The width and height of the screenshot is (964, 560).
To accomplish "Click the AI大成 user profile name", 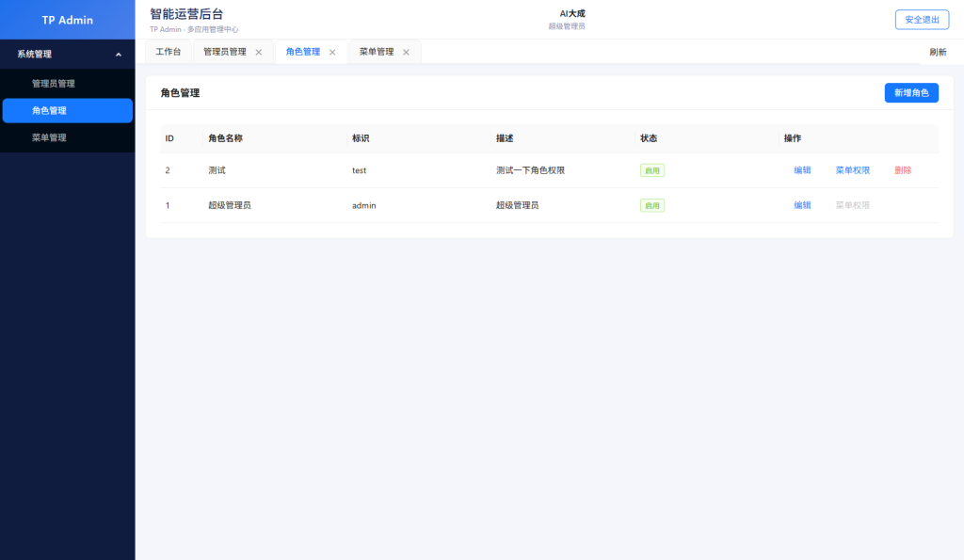I will [567, 14].
